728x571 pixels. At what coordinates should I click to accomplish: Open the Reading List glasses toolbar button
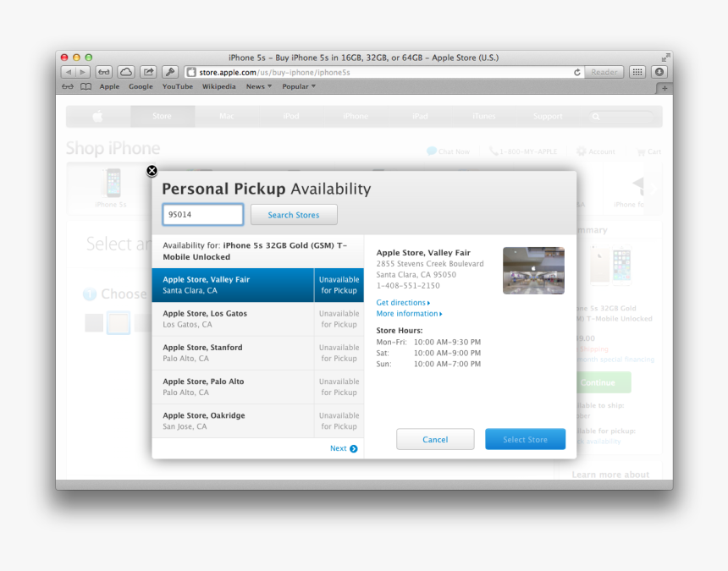pos(104,73)
